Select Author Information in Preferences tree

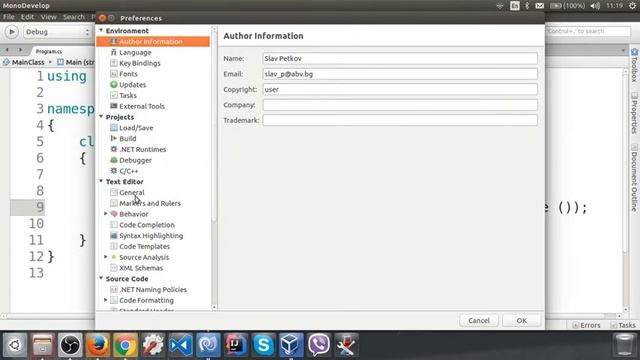(153, 42)
